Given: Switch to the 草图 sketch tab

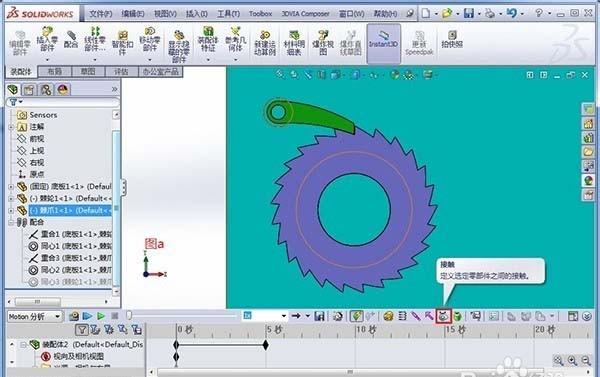Looking at the screenshot, I should (88, 72).
